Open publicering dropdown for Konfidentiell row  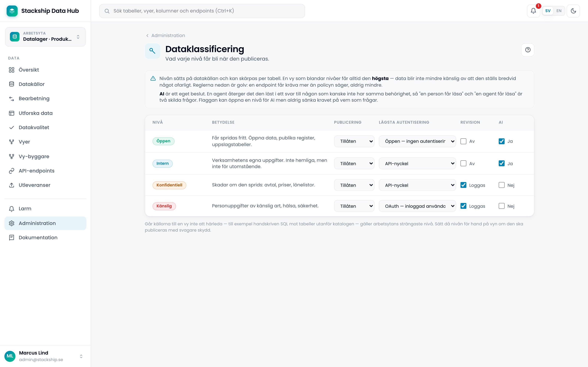354,185
